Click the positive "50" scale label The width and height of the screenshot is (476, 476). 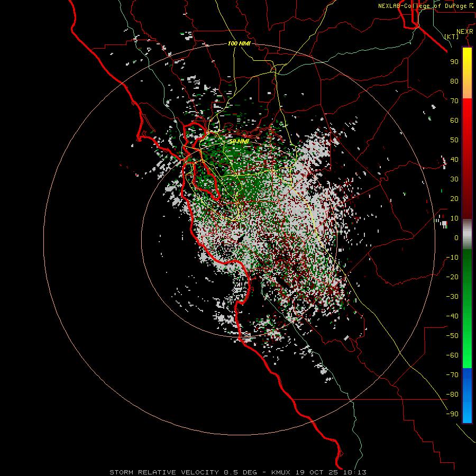tap(454, 140)
